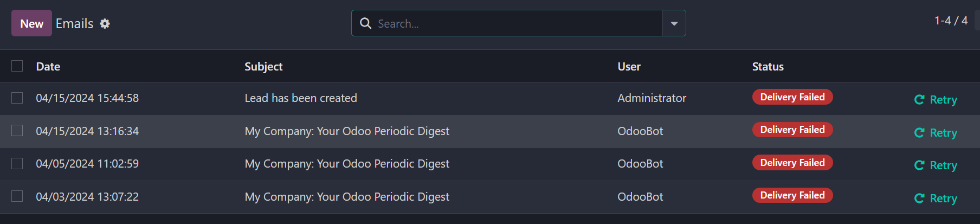Select all emails with header checkbox
This screenshot has height=224, width=980.
pos(17,66)
